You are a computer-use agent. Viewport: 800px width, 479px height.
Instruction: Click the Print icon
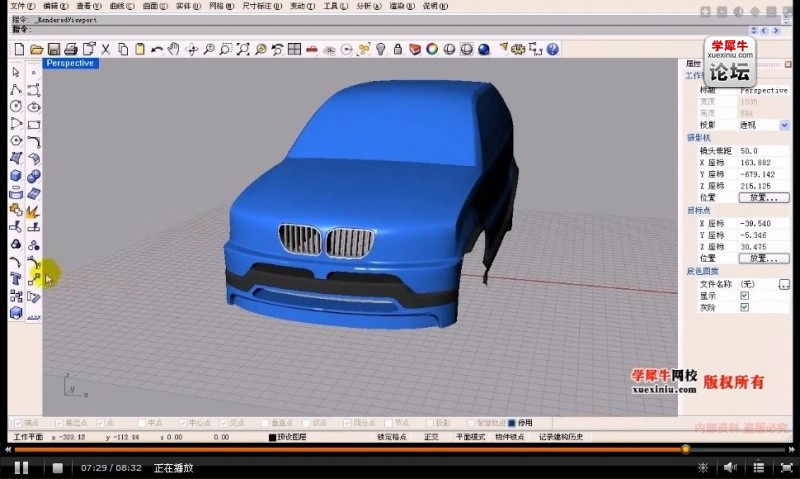coord(71,49)
